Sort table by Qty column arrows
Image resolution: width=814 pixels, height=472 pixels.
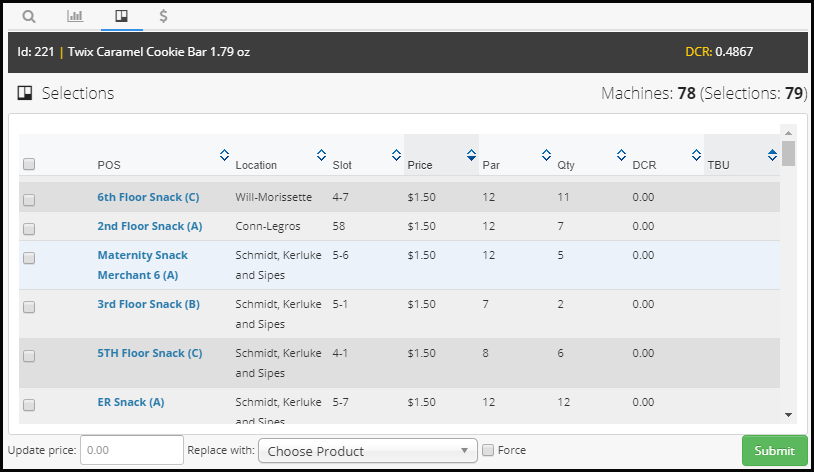[621, 155]
